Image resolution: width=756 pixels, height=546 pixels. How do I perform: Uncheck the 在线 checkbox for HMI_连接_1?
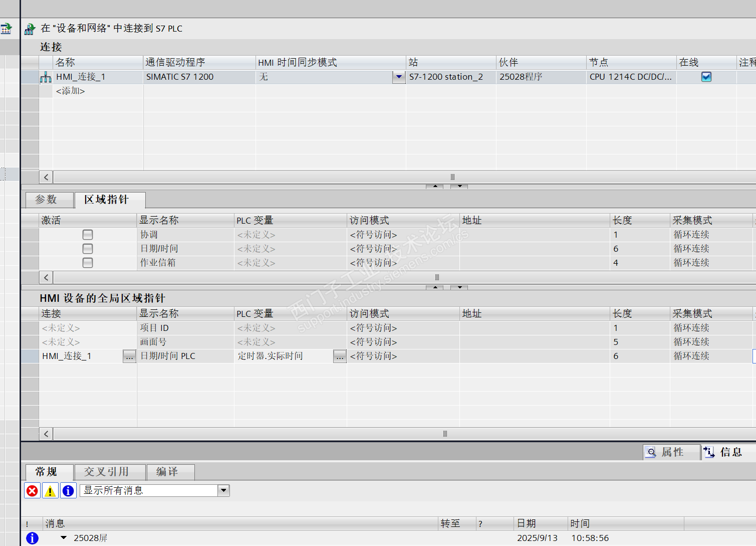click(x=706, y=77)
